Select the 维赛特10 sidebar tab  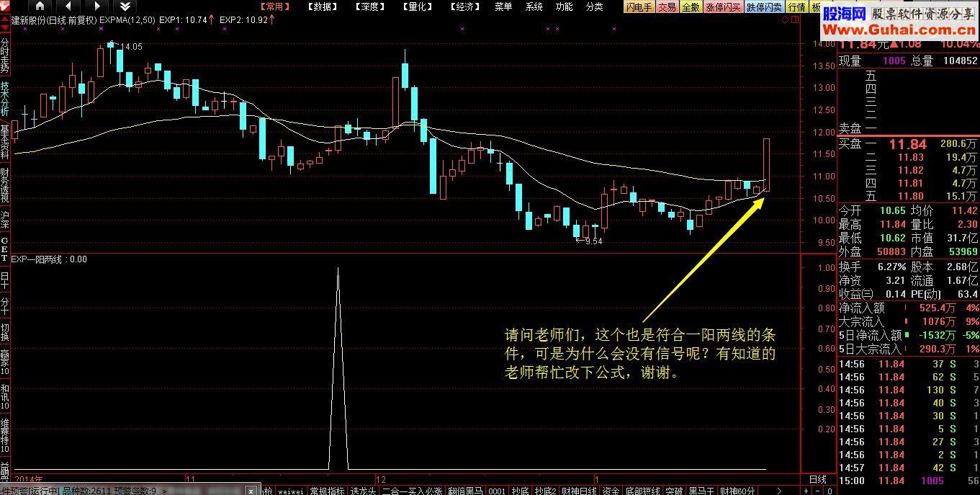[x=5, y=434]
